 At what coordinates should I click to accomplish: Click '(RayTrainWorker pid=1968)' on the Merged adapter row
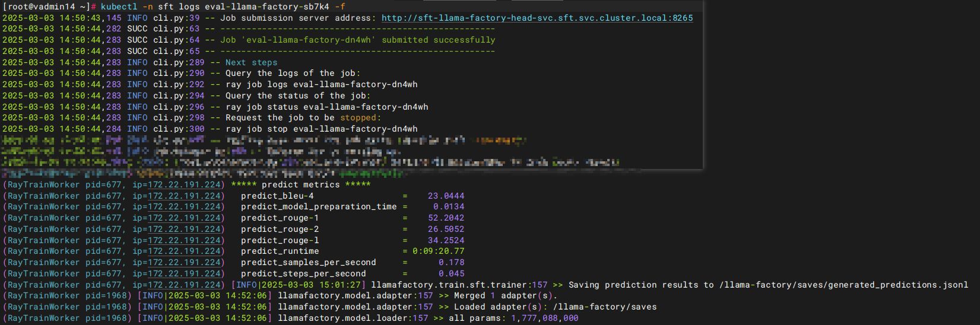tap(67, 295)
